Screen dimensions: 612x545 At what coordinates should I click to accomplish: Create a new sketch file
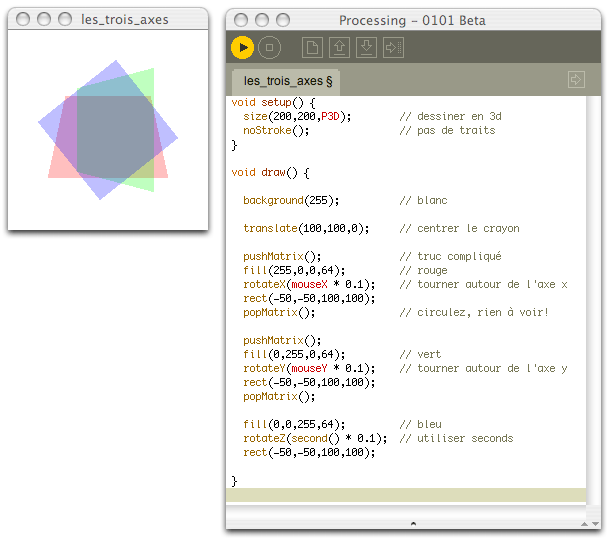click(x=313, y=47)
